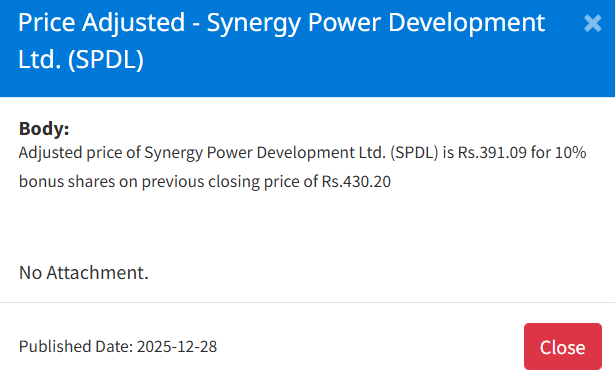
Task: Click the adjusted price Rs.391.09
Action: pyautogui.click(x=492, y=153)
